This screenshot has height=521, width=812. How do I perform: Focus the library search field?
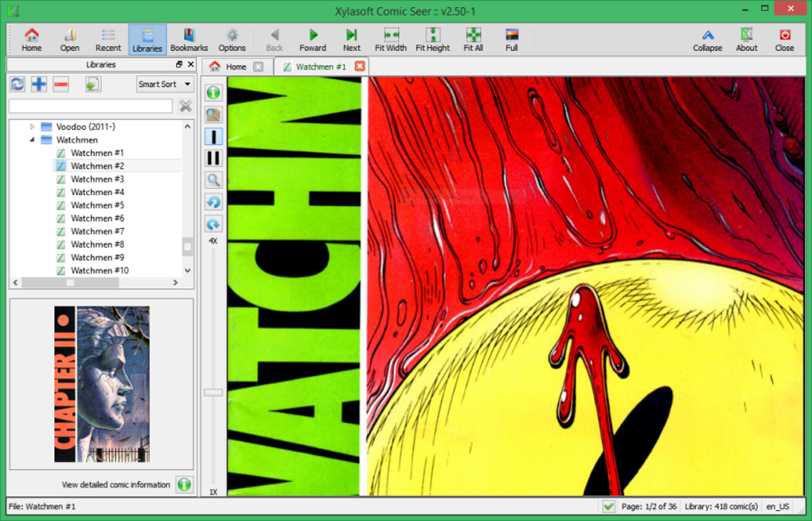[x=91, y=106]
